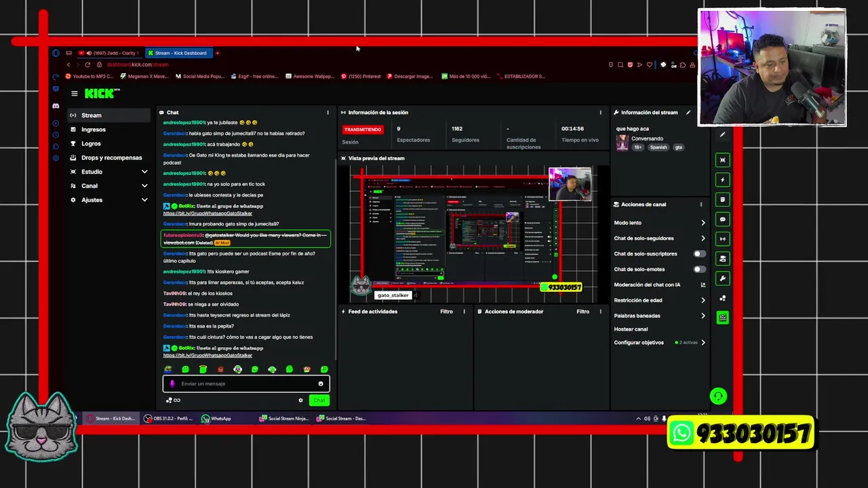
Task: Open OBS 31.0.2 from taskbar
Action: [x=169, y=419]
